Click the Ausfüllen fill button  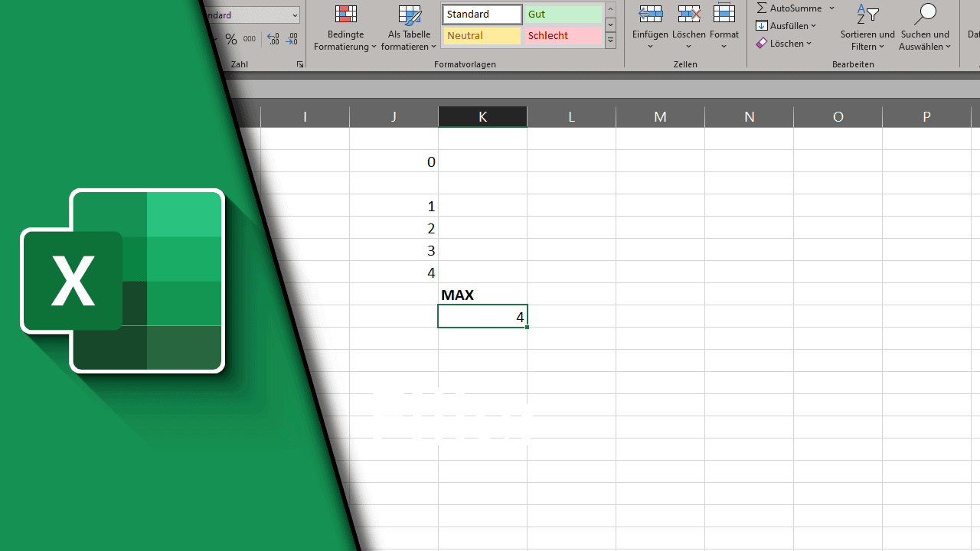click(x=786, y=25)
